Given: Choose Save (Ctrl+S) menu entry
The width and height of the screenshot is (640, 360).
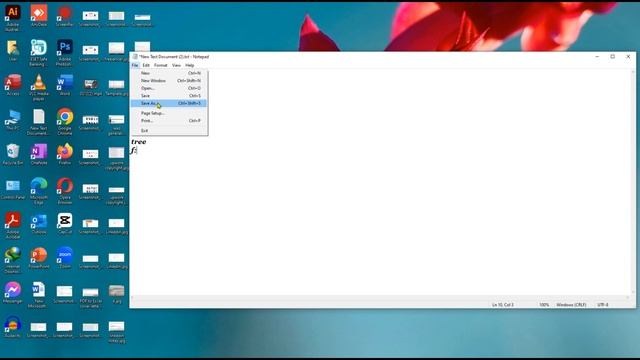Looking at the screenshot, I should (x=169, y=96).
